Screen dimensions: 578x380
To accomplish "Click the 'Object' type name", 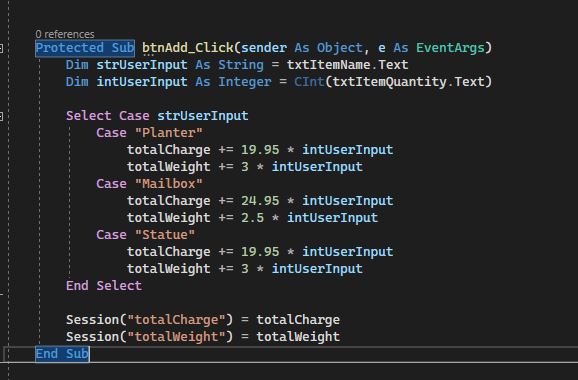I will click(340, 48).
